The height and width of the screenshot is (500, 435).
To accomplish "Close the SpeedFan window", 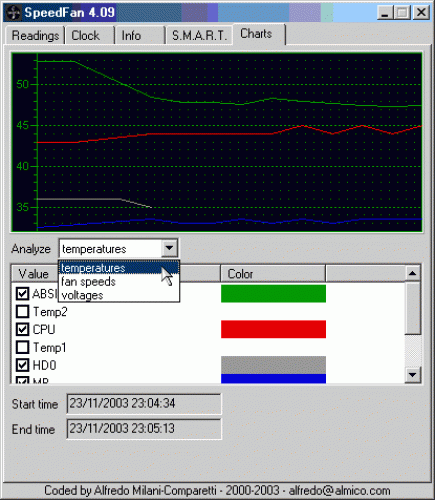I will click(421, 13).
